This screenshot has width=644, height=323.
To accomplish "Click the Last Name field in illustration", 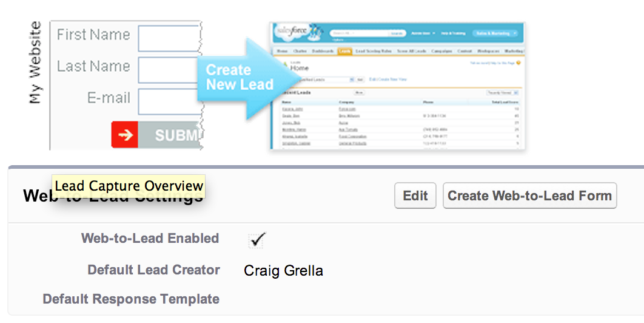I will coord(169,70).
